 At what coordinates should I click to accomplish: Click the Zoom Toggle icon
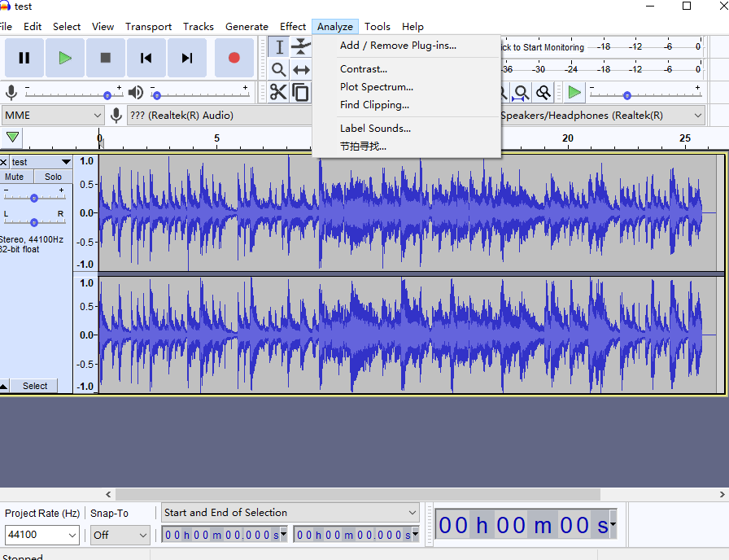pyautogui.click(x=543, y=93)
